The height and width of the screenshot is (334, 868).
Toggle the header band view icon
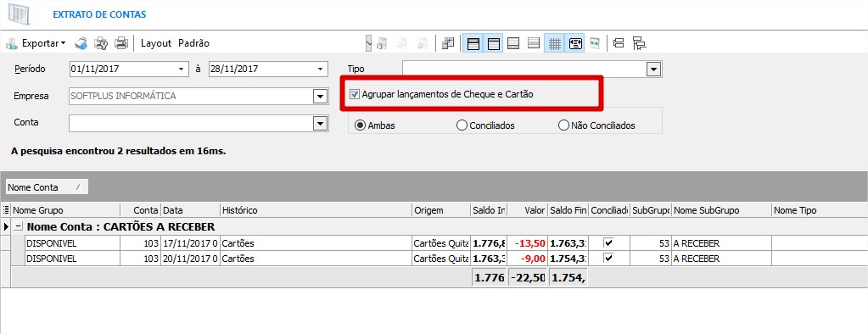coord(493,43)
